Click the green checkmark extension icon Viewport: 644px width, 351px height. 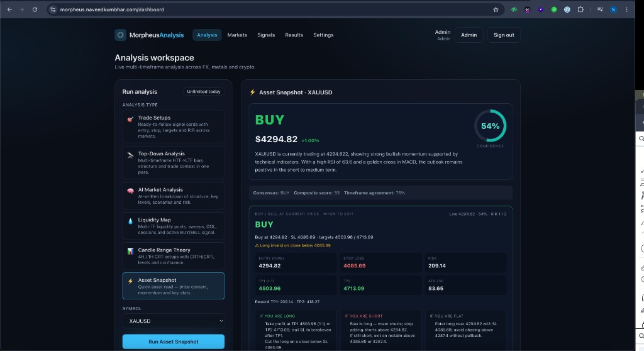point(554,9)
